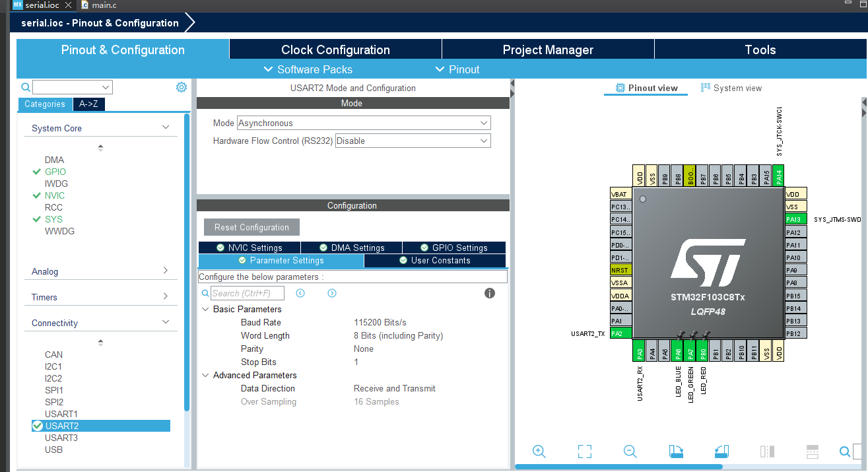Image resolution: width=868 pixels, height=472 pixels.
Task: Open the User Constants tab
Action: [x=435, y=261]
